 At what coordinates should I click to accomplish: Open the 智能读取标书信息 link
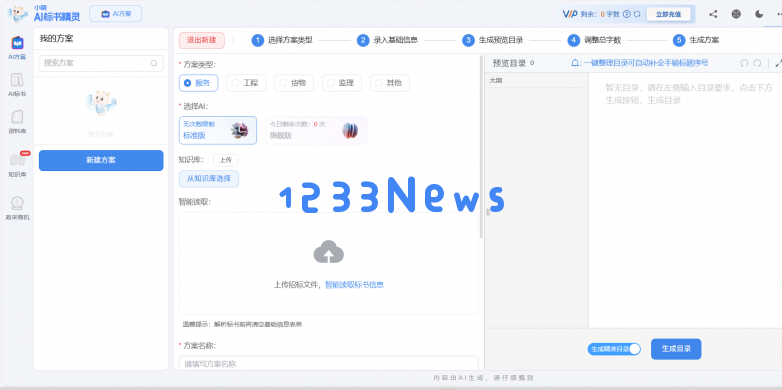pyautogui.click(x=355, y=285)
